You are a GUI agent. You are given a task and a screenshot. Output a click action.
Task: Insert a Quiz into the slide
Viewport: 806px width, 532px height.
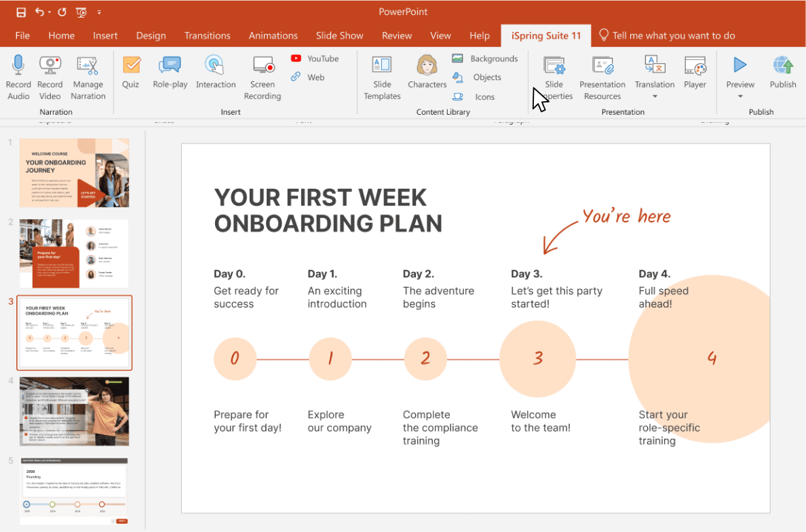[131, 66]
